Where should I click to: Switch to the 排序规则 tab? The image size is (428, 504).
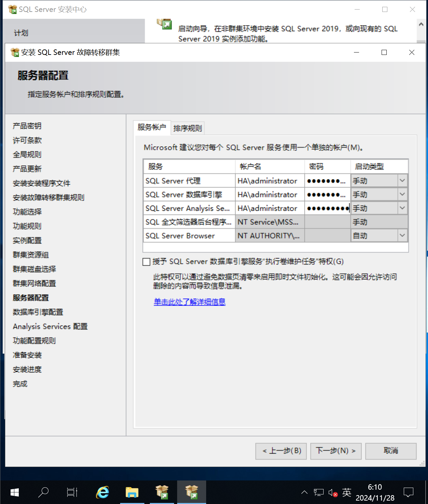tap(187, 128)
